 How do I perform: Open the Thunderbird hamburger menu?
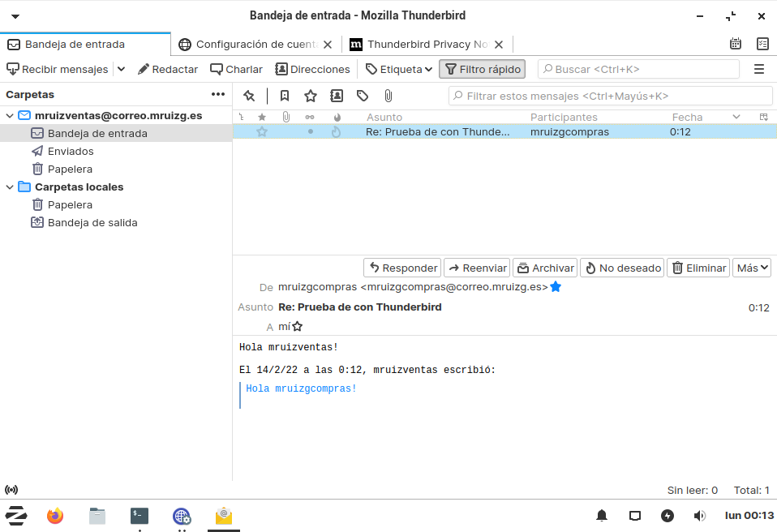point(759,70)
